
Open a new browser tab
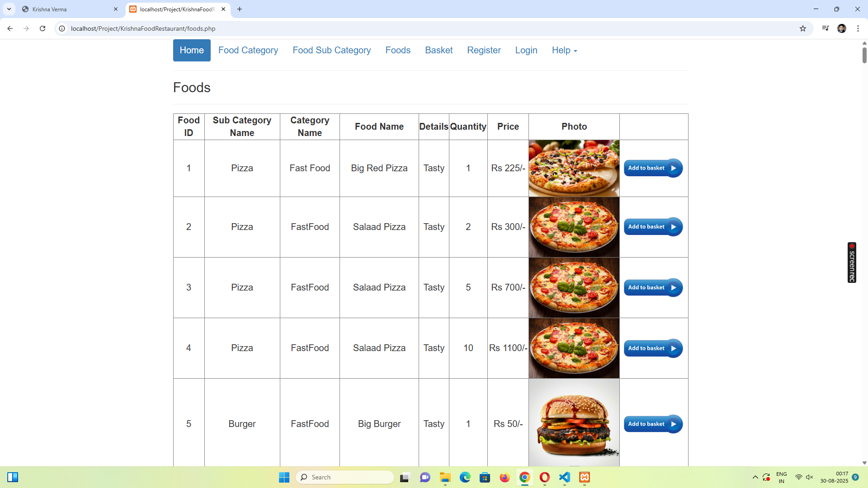pyautogui.click(x=240, y=9)
